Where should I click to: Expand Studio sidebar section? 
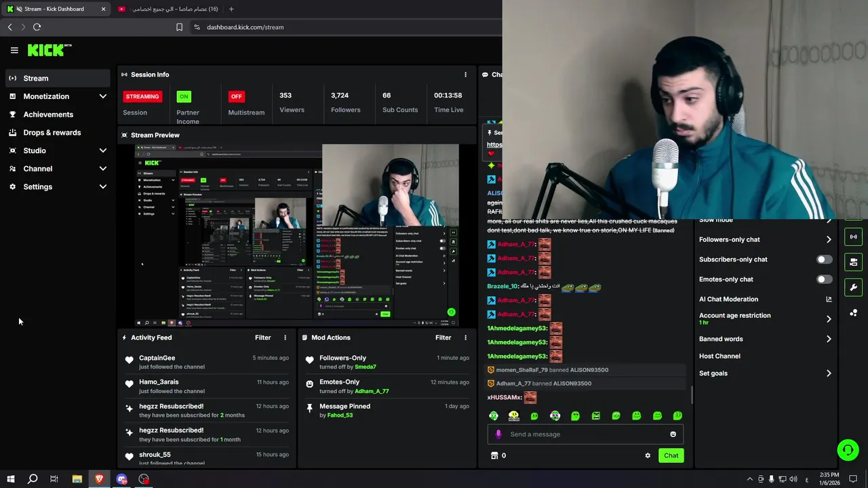click(x=102, y=150)
